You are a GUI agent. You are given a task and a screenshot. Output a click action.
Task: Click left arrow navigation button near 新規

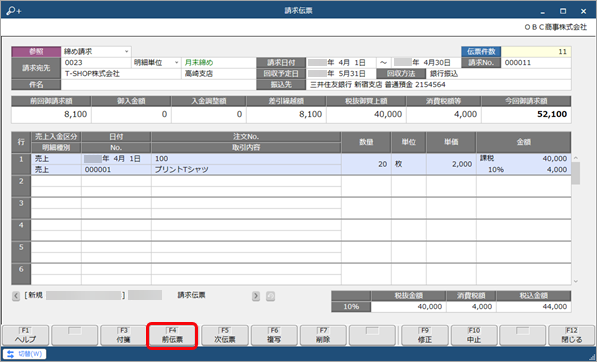tap(16, 296)
